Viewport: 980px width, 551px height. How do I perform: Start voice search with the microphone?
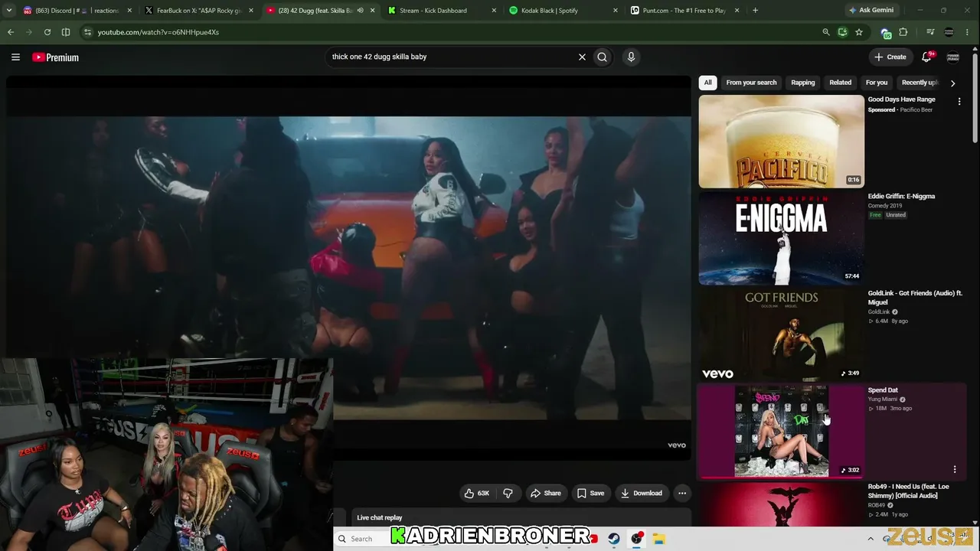(631, 57)
